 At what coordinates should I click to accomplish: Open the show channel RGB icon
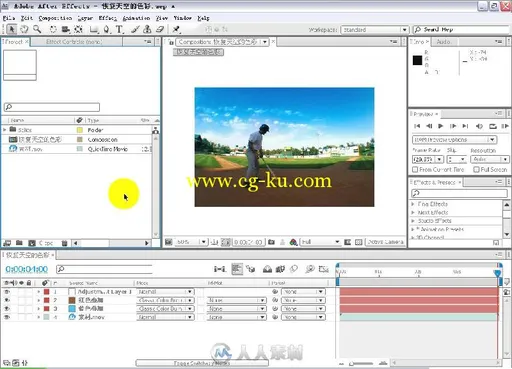point(293,242)
